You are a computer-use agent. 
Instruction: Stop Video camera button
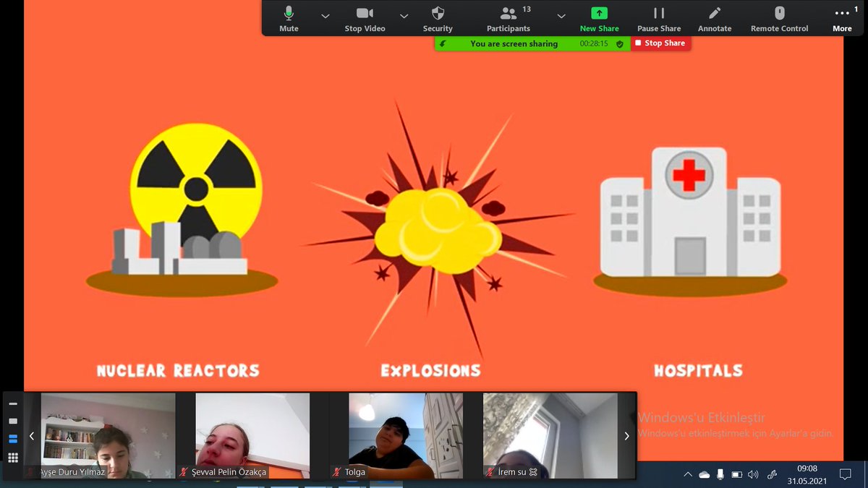[365, 19]
